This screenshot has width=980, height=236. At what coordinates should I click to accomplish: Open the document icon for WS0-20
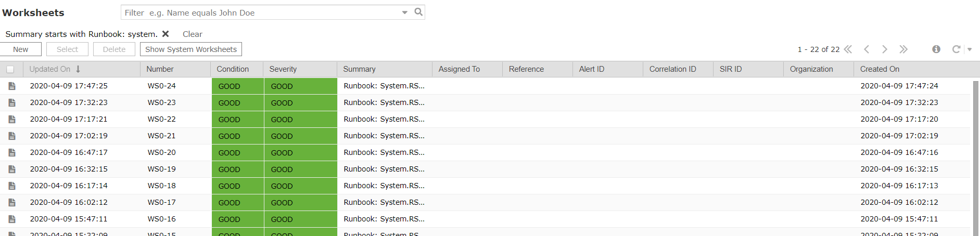coord(12,152)
